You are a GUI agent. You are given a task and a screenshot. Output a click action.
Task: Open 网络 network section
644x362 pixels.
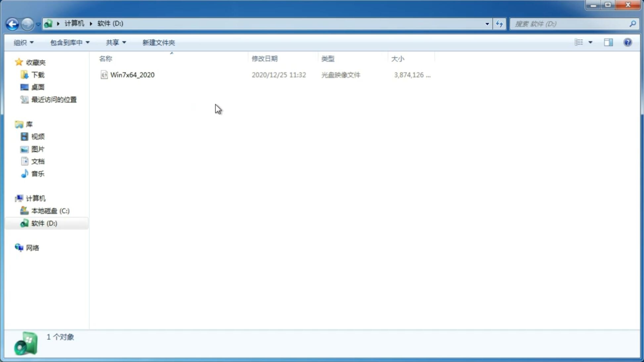(x=32, y=247)
